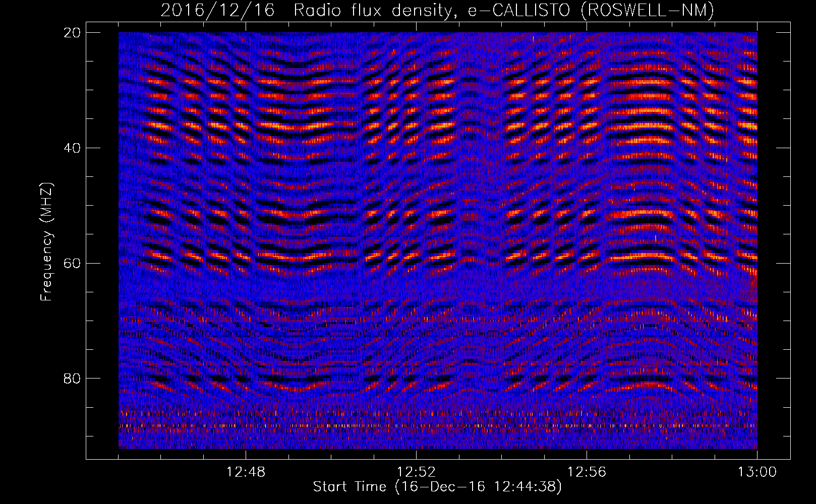Click the plot title with the 2016/12/16 date
This screenshot has height=504, width=816.
pos(437,11)
